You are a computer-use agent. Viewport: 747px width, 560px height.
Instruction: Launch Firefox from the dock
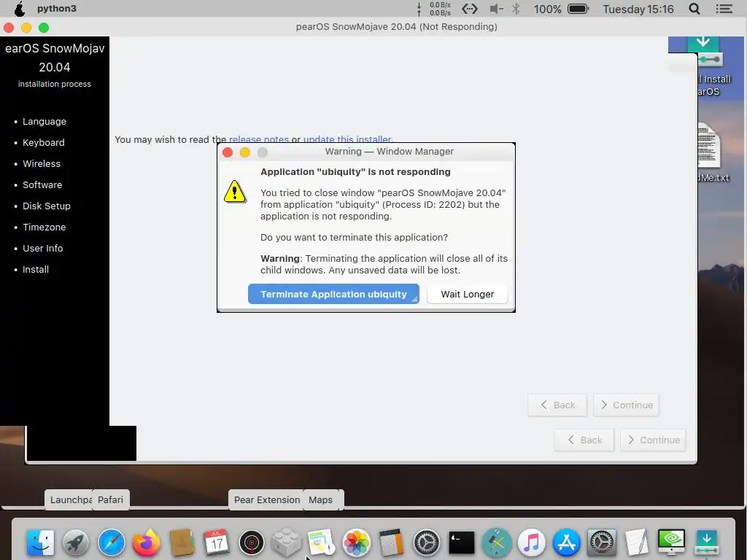(146, 542)
